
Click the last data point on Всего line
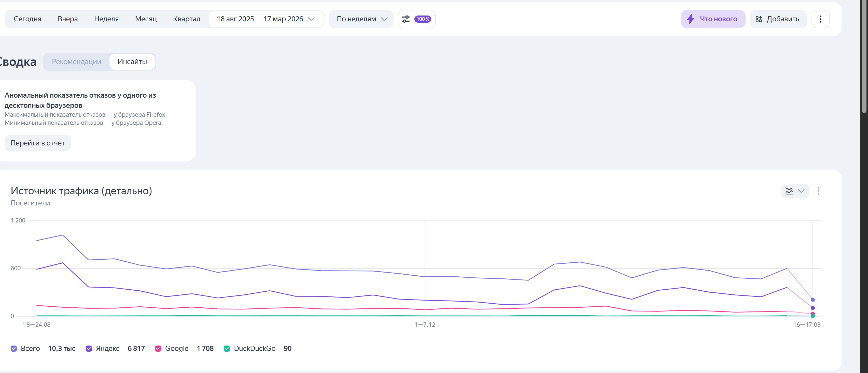813,300
